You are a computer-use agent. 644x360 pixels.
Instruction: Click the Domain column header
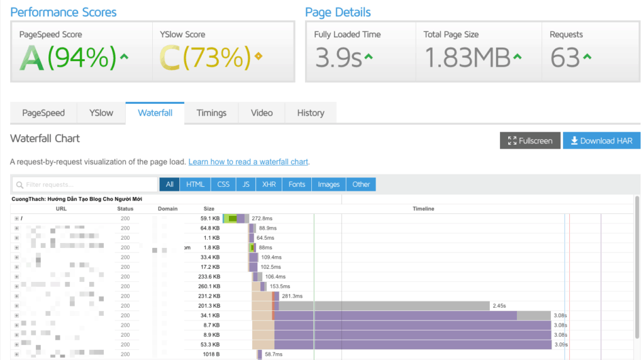point(167,209)
